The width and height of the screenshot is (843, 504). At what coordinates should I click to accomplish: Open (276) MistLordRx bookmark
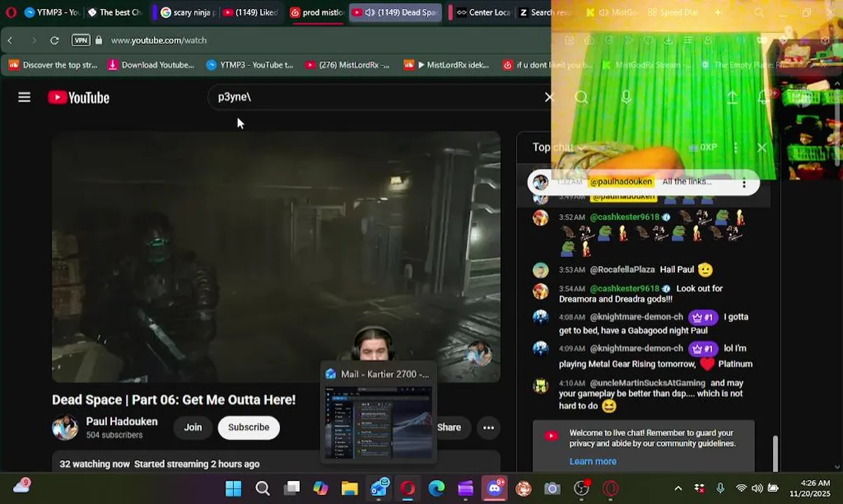click(347, 65)
